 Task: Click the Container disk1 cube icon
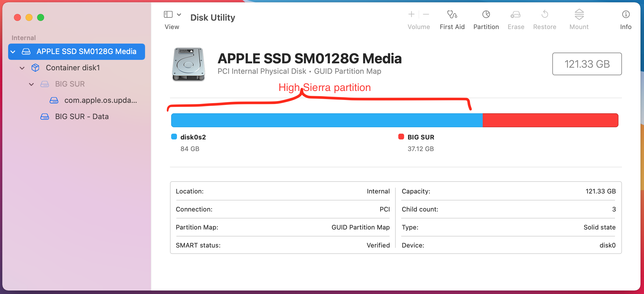[x=35, y=68]
